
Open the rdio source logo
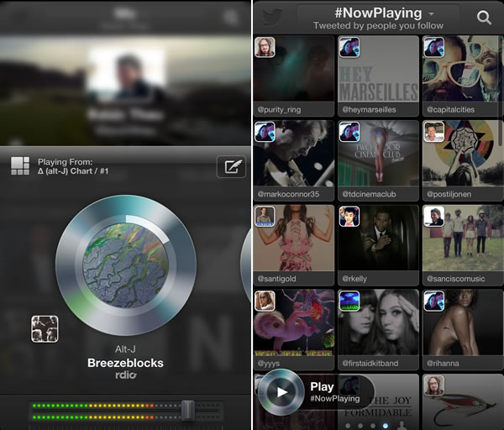pos(126,375)
